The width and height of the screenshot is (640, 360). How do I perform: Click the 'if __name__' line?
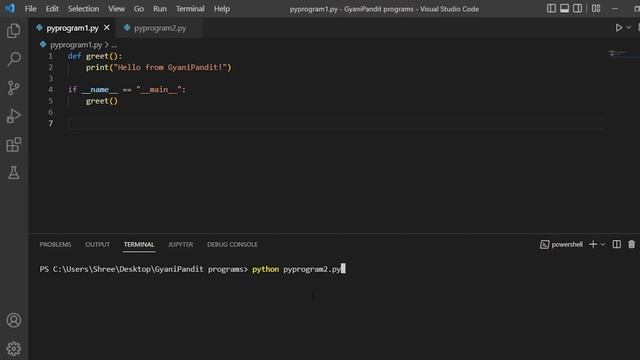[x=127, y=89]
